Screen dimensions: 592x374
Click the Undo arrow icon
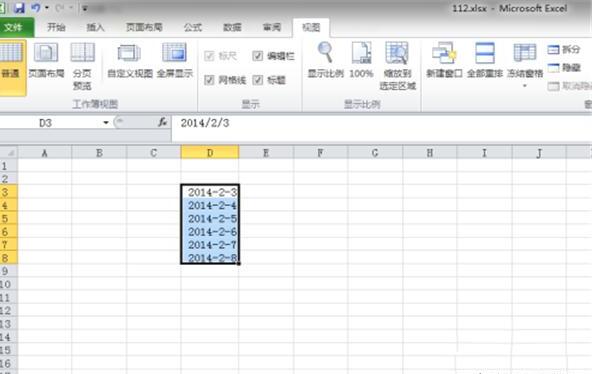(x=36, y=8)
